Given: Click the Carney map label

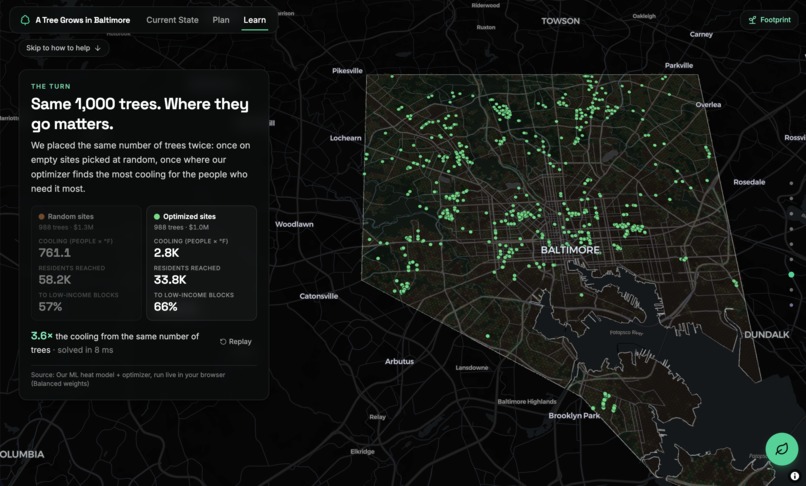Looking at the screenshot, I should click(x=701, y=34).
